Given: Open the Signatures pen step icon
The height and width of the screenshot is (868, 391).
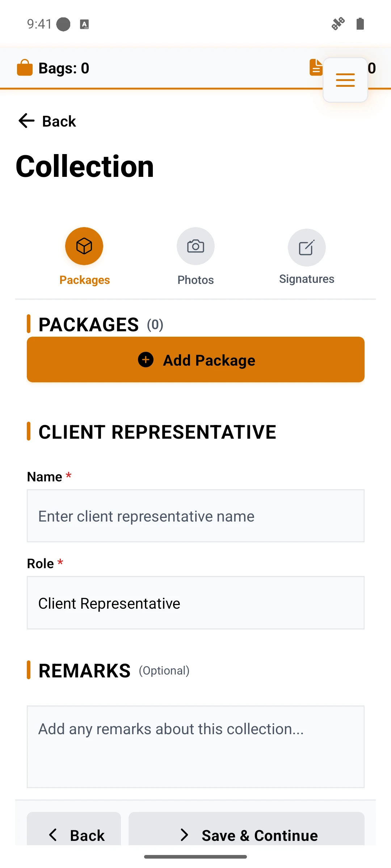Looking at the screenshot, I should tap(307, 247).
